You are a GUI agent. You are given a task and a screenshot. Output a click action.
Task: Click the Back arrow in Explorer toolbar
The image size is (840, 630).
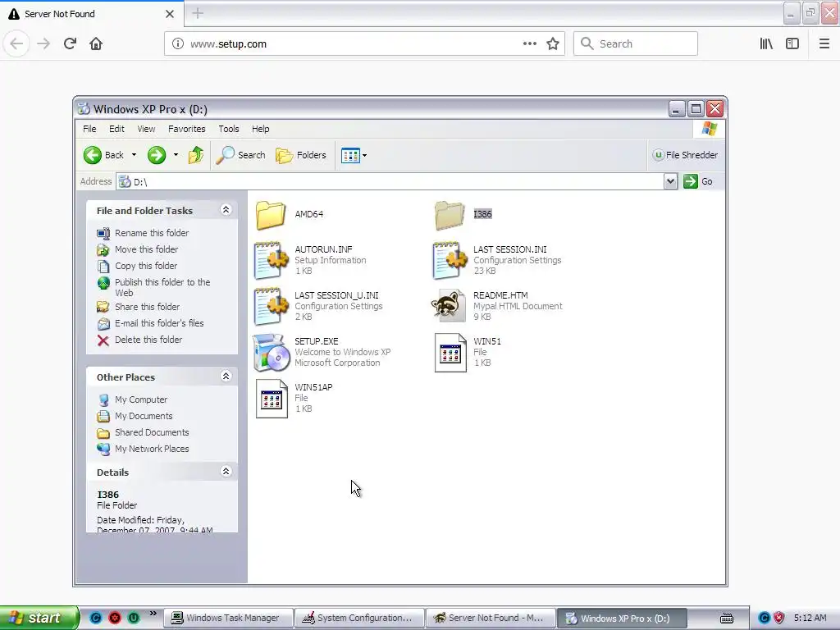click(x=93, y=155)
